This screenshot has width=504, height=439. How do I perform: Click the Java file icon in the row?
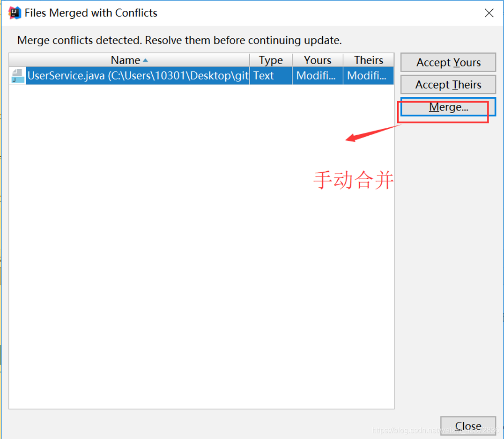[18, 76]
